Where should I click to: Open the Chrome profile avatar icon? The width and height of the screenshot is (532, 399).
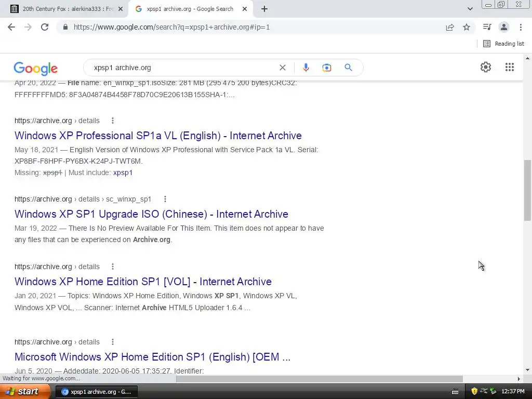pos(504,27)
